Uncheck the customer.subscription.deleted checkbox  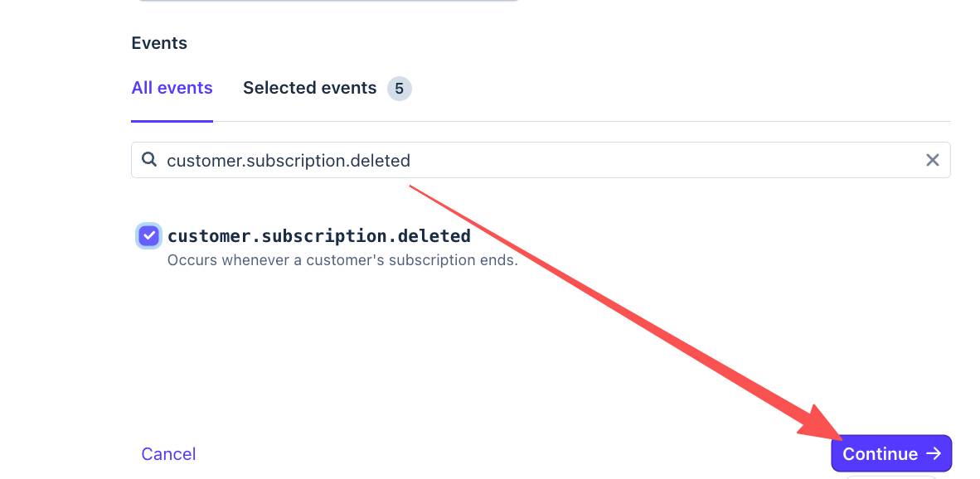(x=148, y=236)
